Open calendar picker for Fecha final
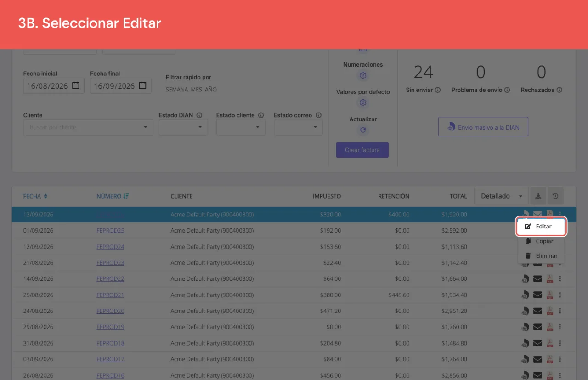This screenshot has width=588, height=380. tap(143, 86)
